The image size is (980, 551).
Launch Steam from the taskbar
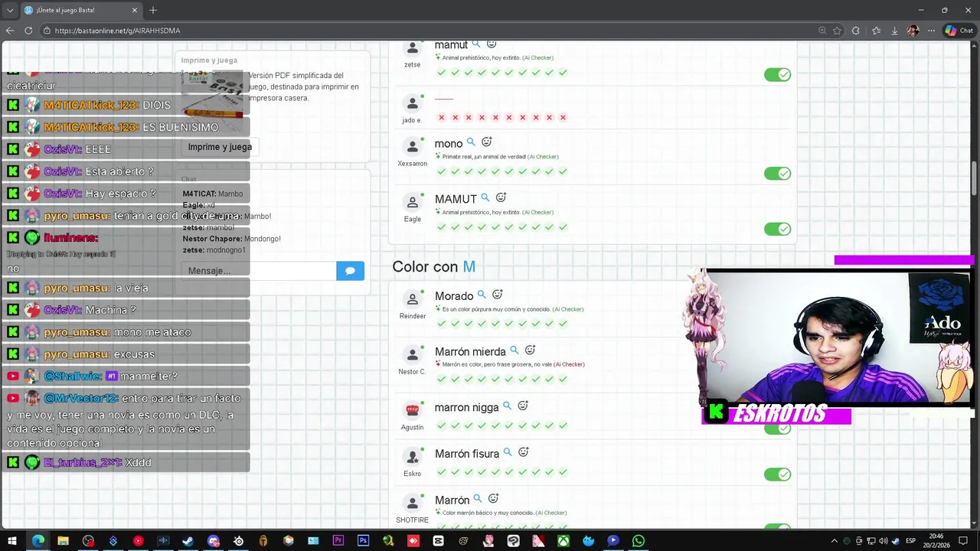tap(188, 541)
